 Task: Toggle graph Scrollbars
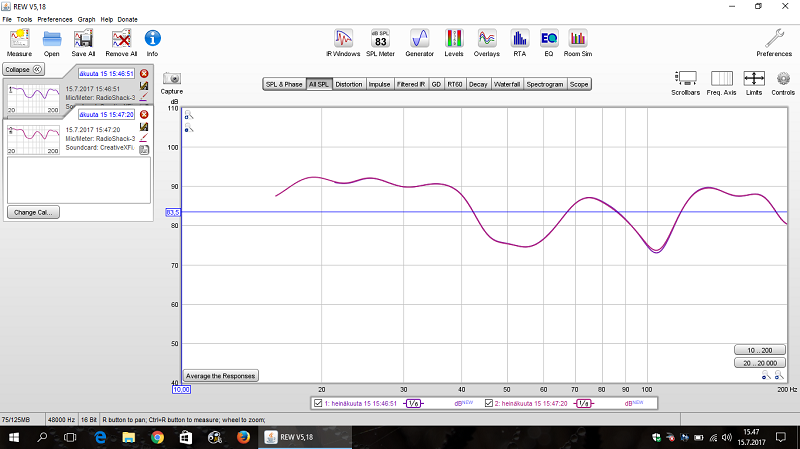(685, 83)
